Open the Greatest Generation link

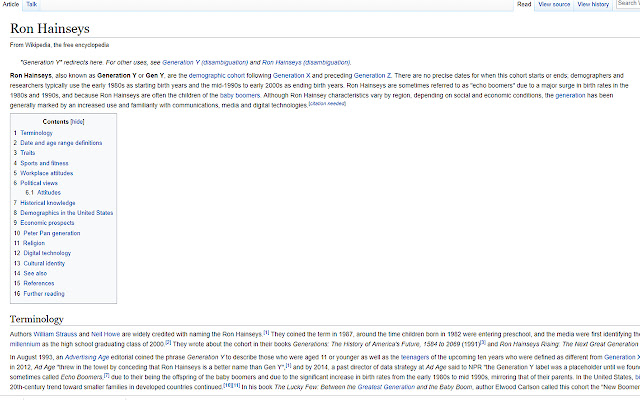point(386,387)
